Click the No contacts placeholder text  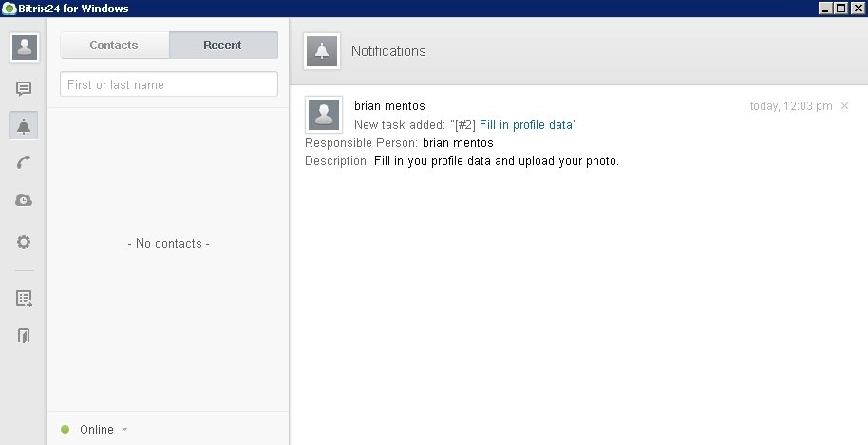click(x=169, y=243)
